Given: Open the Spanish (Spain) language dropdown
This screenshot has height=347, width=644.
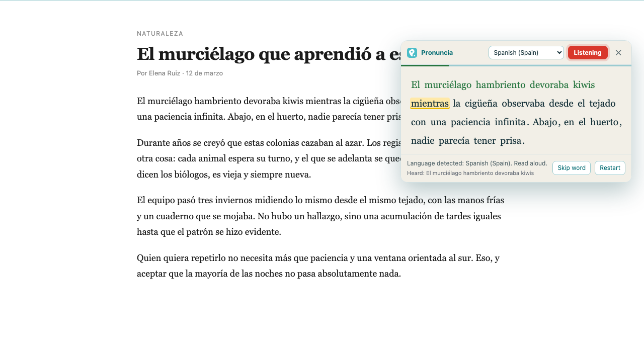Looking at the screenshot, I should [x=526, y=53].
